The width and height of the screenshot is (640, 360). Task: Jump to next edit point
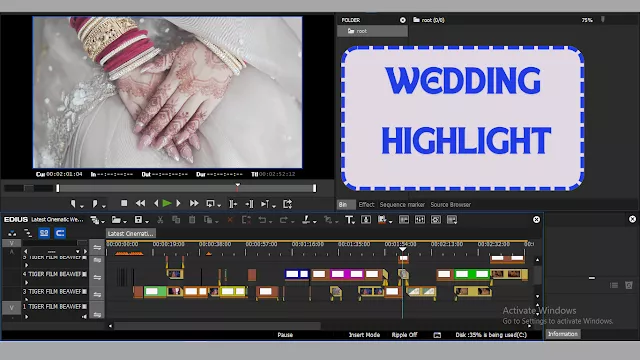click(249, 204)
